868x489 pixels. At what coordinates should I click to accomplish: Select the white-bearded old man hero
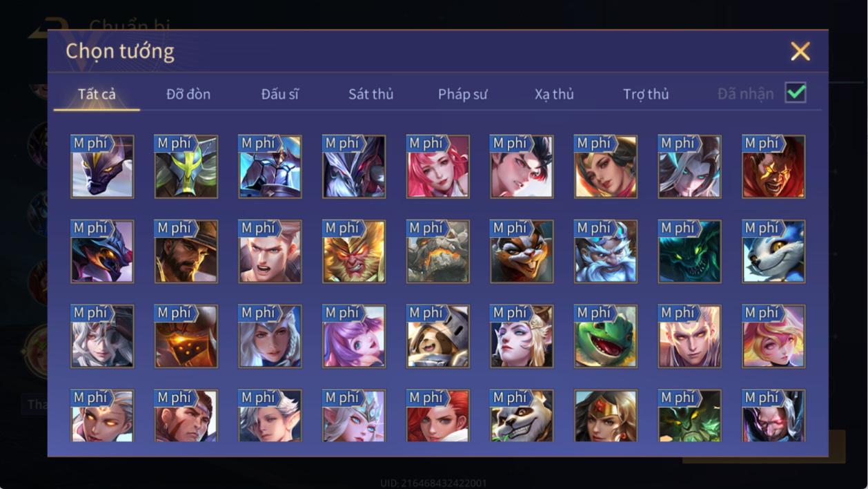pyautogui.click(x=606, y=251)
